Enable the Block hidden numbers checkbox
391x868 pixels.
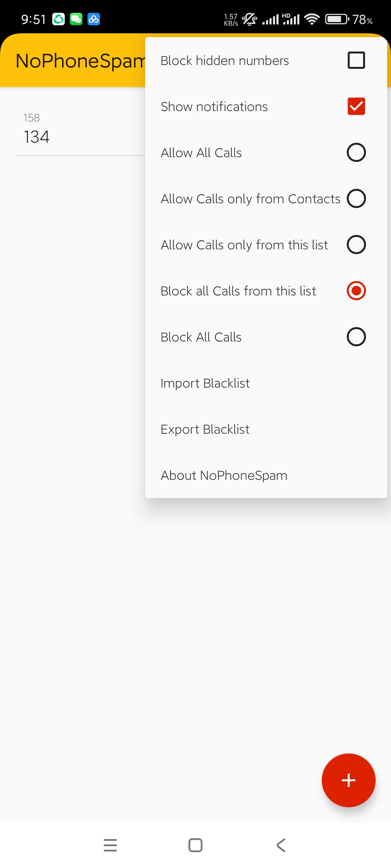[356, 60]
